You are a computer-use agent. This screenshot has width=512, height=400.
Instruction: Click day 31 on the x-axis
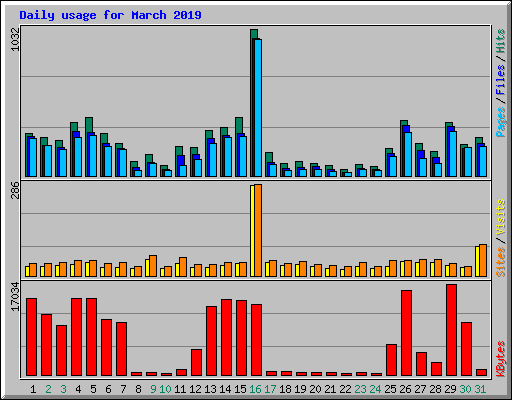[480, 389]
